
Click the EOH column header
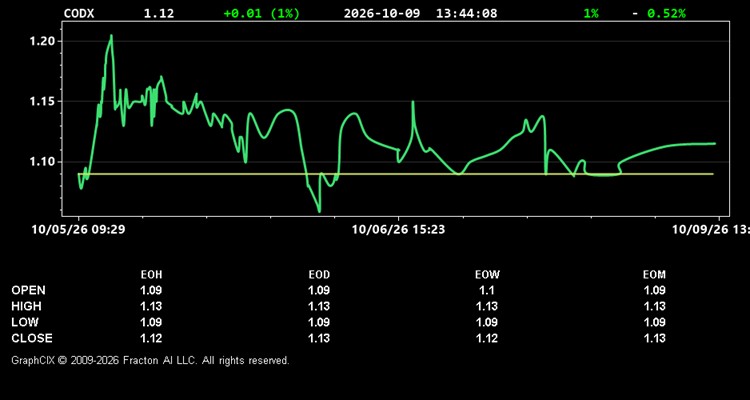[151, 275]
